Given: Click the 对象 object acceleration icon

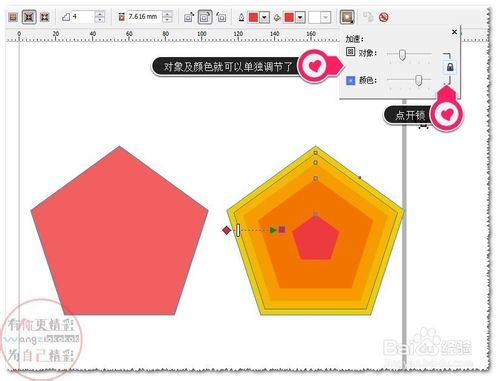Looking at the screenshot, I should coord(350,52).
